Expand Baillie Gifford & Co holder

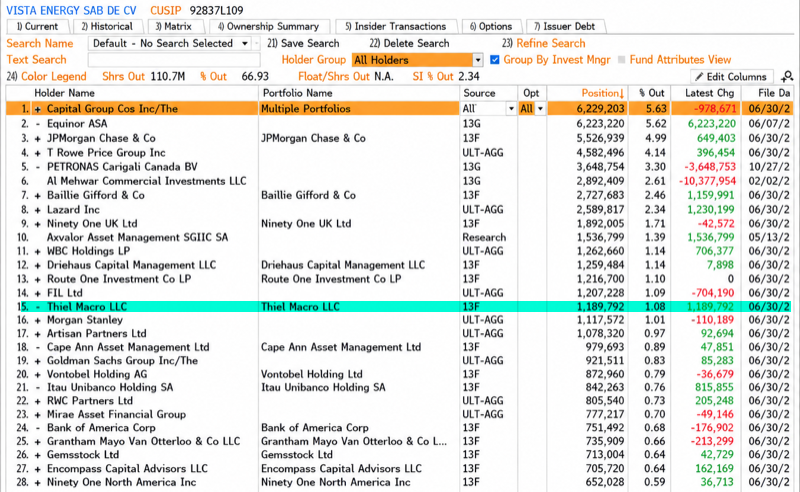[x=38, y=195]
